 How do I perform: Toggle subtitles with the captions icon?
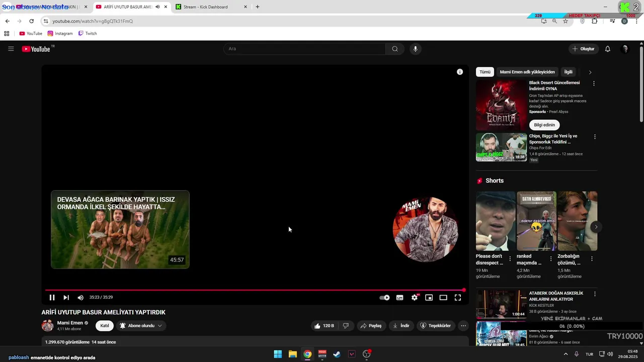point(399,298)
